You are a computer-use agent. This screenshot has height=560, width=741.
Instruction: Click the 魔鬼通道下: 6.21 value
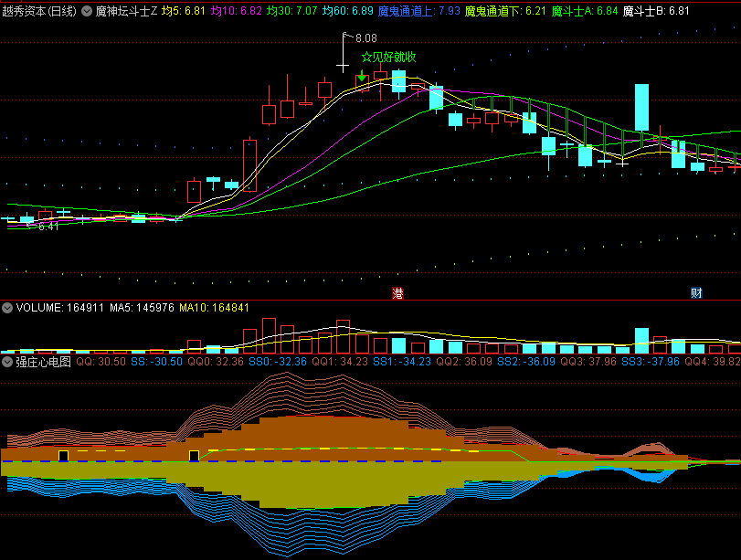click(x=505, y=11)
